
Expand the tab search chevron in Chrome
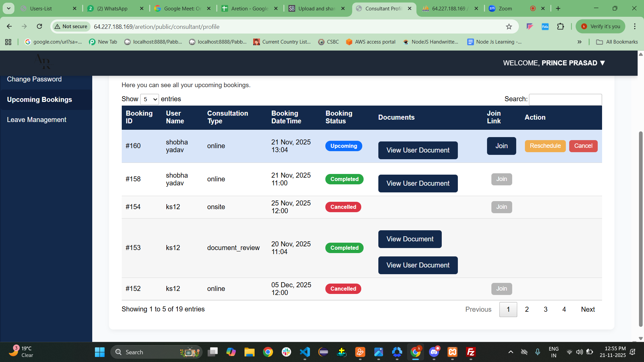(x=8, y=8)
